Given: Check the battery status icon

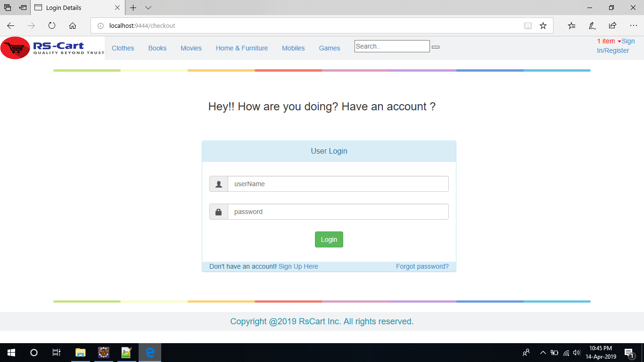Looking at the screenshot, I should [554, 353].
